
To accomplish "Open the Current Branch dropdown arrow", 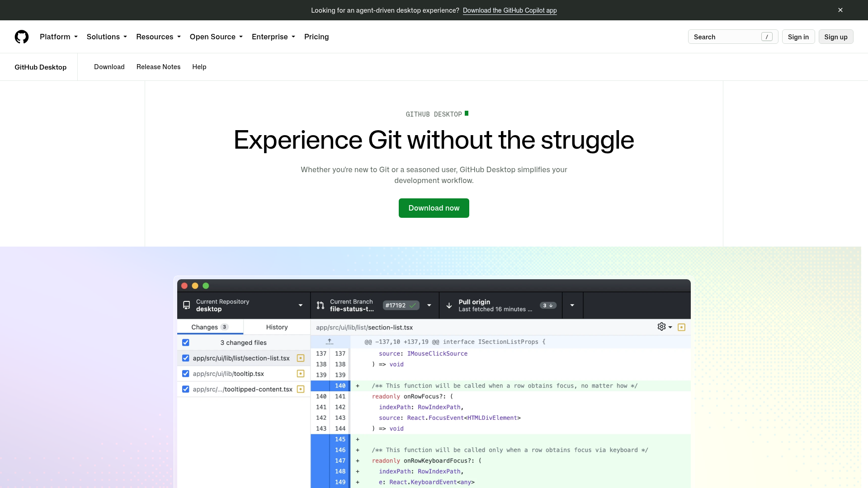I will [x=429, y=305].
